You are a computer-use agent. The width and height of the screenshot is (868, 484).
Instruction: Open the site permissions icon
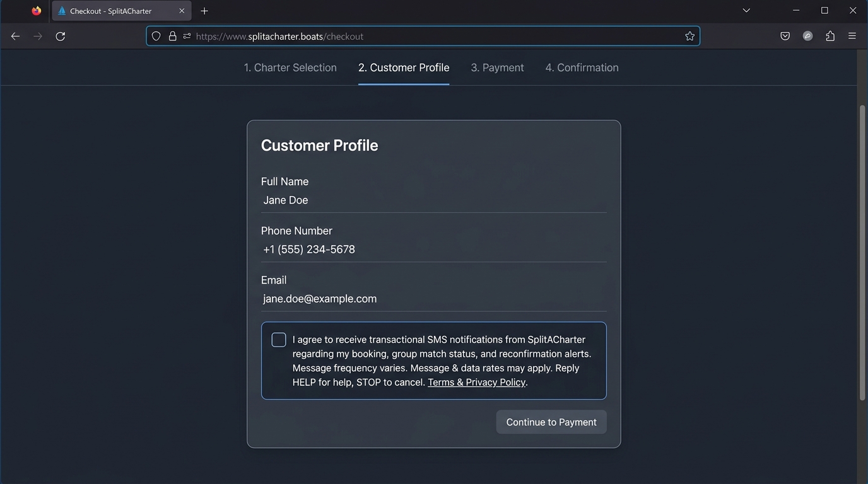[187, 37]
